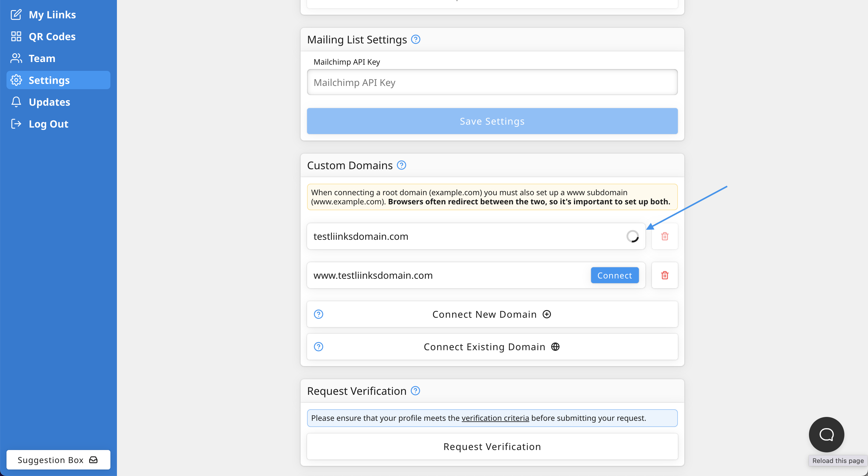The height and width of the screenshot is (476, 868).
Task: Log Out of the account
Action: [x=48, y=124]
